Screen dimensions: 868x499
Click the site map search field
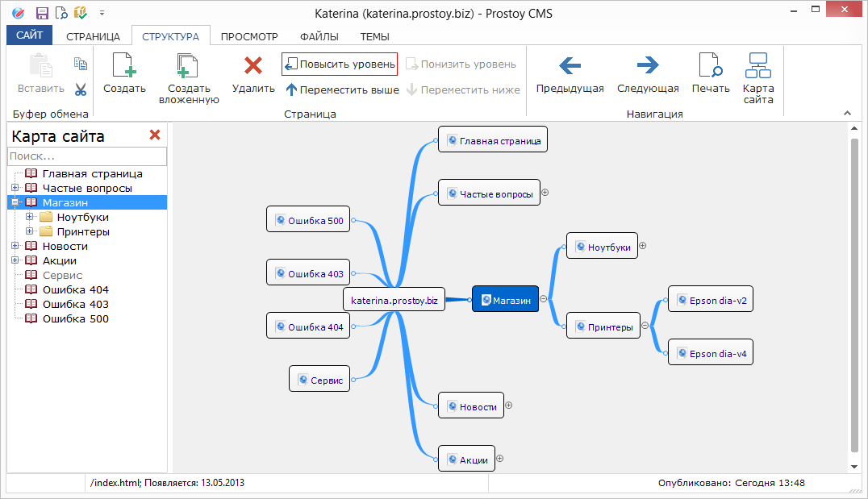click(87, 156)
